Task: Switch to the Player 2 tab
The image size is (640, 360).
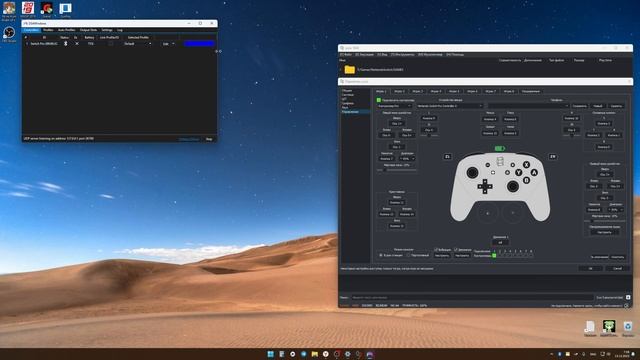Action: tap(399, 91)
